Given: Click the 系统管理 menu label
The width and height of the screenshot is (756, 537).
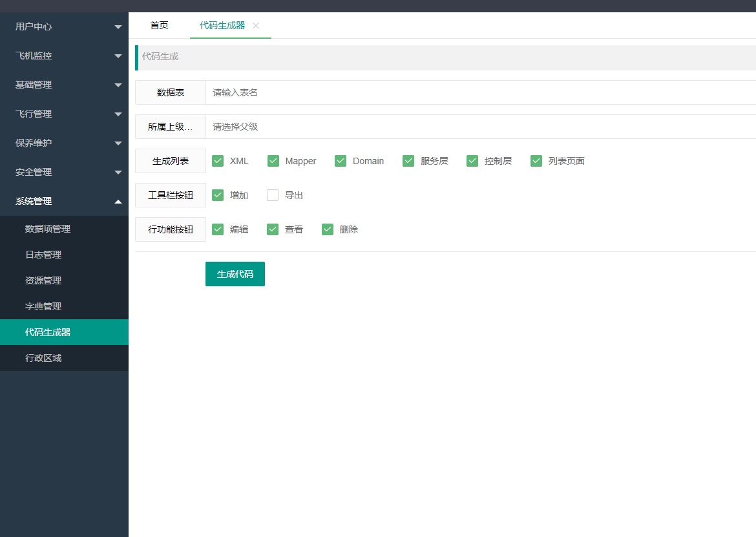Looking at the screenshot, I should [33, 201].
